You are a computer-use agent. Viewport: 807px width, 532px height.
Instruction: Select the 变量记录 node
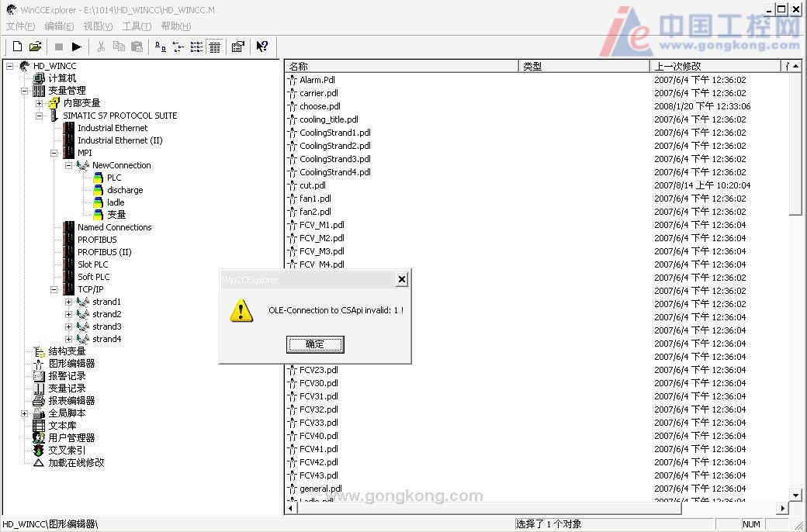pyautogui.click(x=67, y=389)
